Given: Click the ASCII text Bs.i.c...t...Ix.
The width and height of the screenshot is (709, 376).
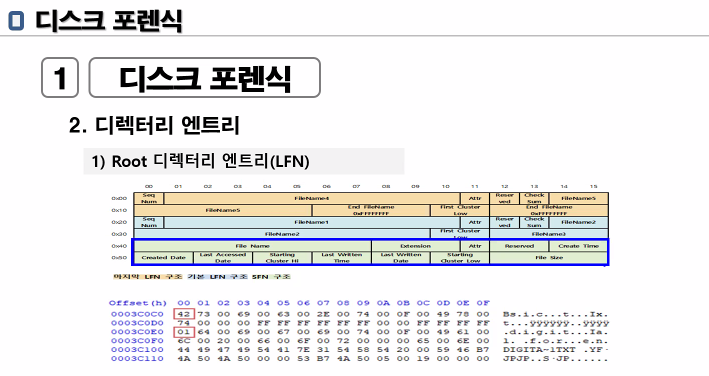Looking at the screenshot, I should 555,314.
